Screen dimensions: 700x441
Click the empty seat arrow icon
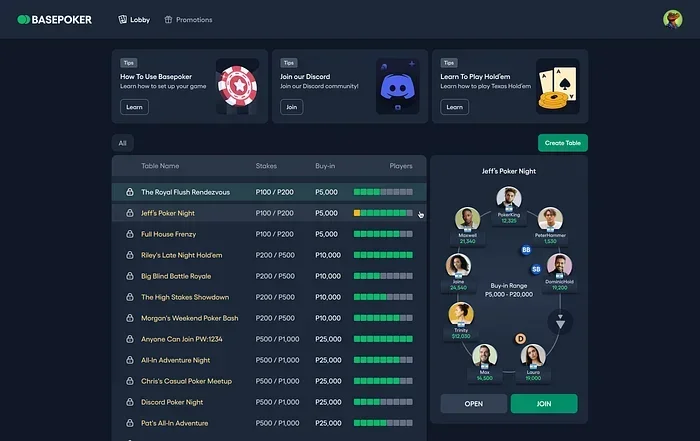[x=560, y=322]
